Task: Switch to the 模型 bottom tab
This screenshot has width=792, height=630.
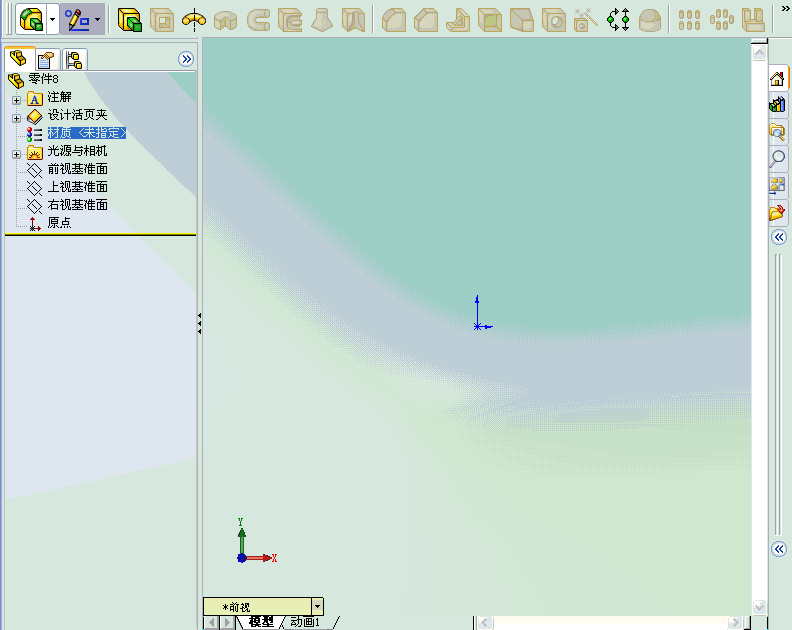Action: pos(262,622)
